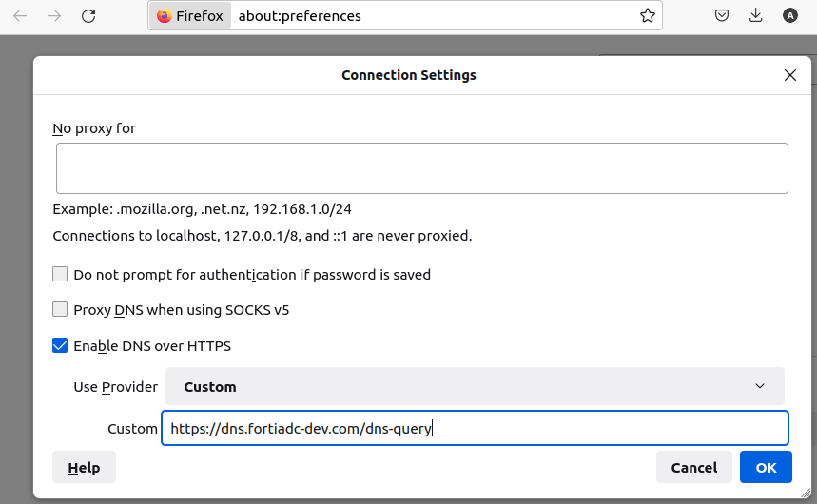817x504 pixels.
Task: Reload the current page
Action: pos(88,16)
